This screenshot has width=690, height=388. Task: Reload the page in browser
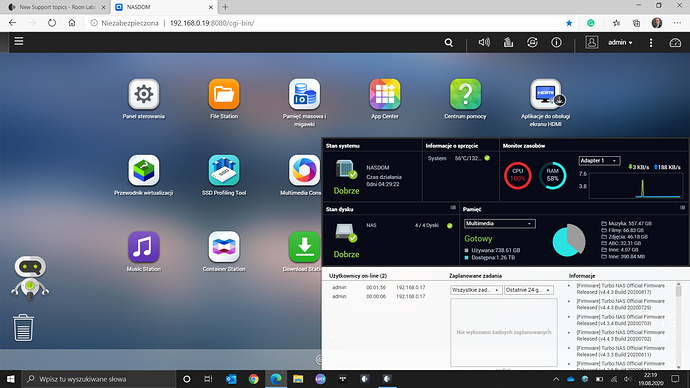tap(52, 23)
